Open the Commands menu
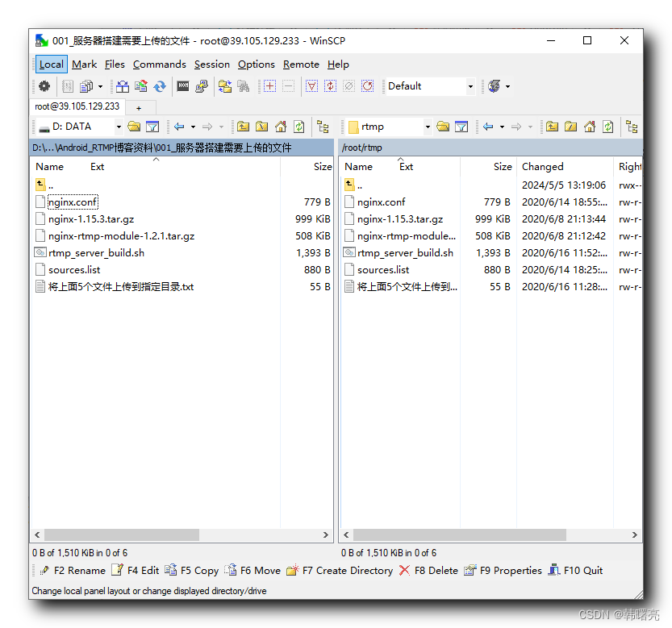This screenshot has height=628, width=672. [x=159, y=64]
